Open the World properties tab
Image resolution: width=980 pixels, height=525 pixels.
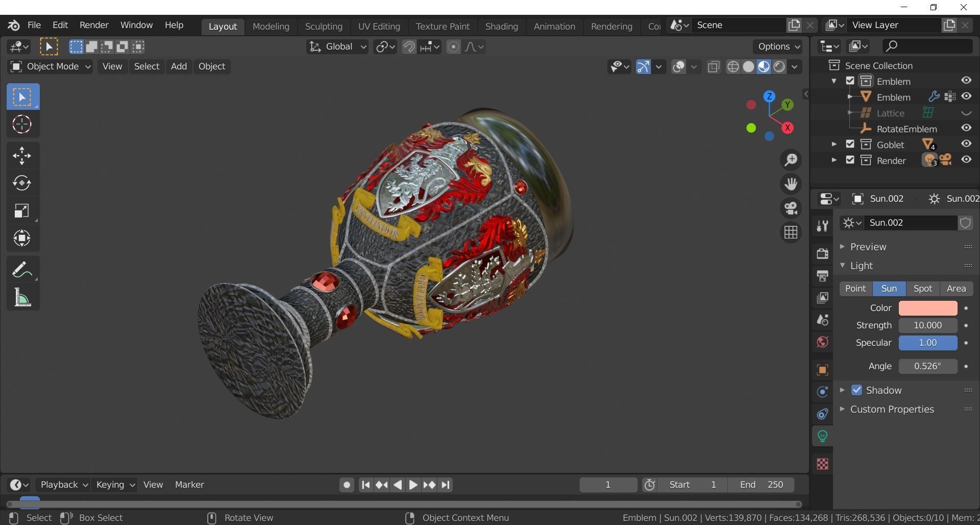point(822,342)
